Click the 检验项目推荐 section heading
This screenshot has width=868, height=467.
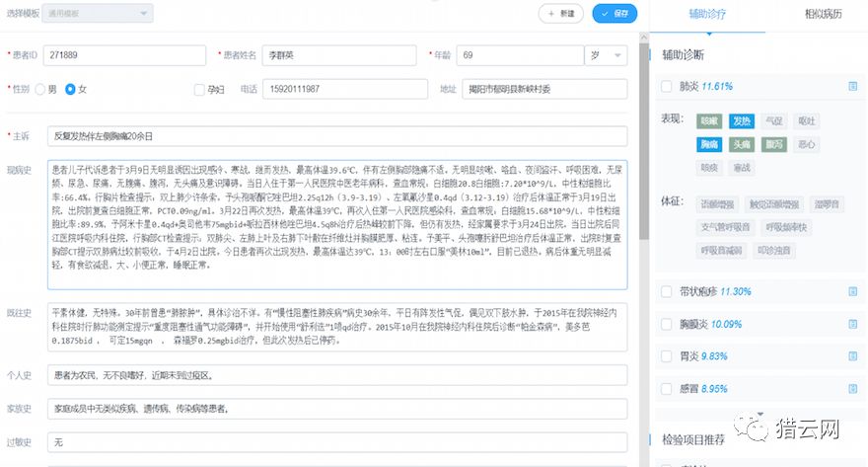[x=693, y=440]
